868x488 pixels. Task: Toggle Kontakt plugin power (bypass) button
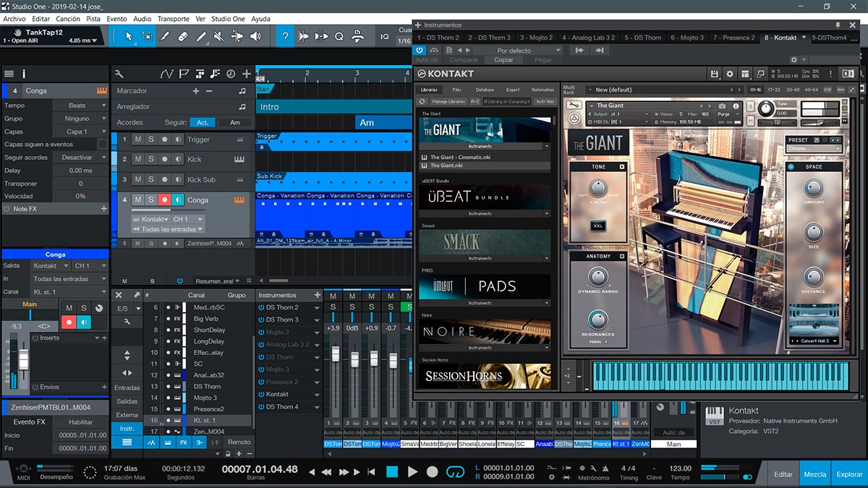click(420, 50)
